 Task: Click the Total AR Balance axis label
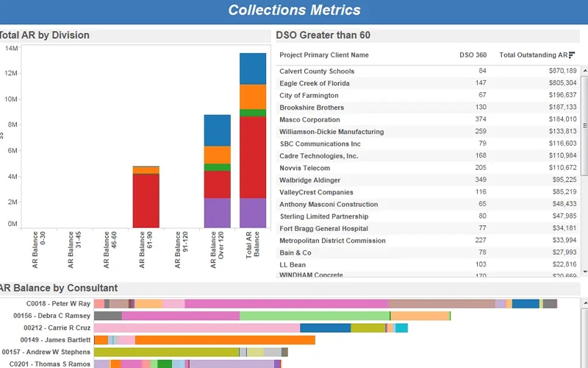click(x=252, y=245)
